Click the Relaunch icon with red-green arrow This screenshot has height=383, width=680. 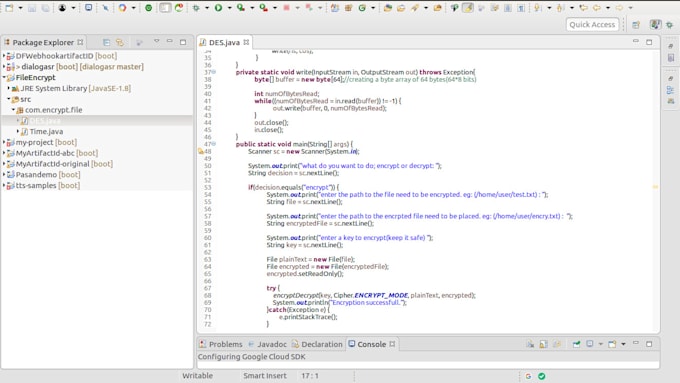pos(179,8)
